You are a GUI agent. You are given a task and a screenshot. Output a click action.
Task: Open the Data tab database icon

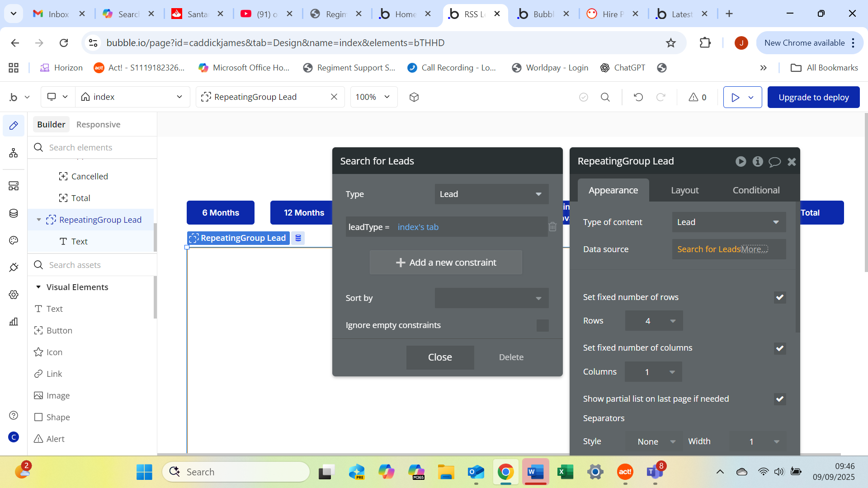tap(14, 213)
